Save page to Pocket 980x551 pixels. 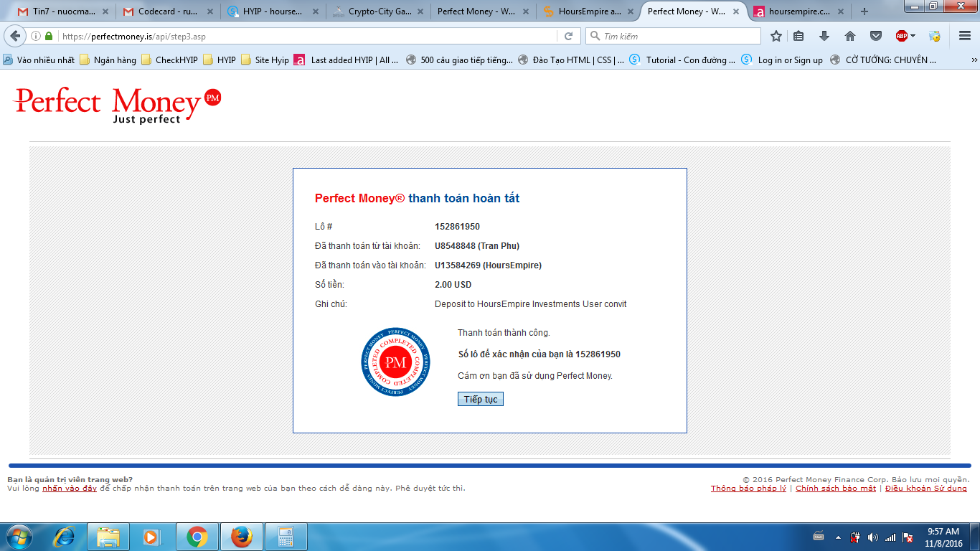[876, 36]
